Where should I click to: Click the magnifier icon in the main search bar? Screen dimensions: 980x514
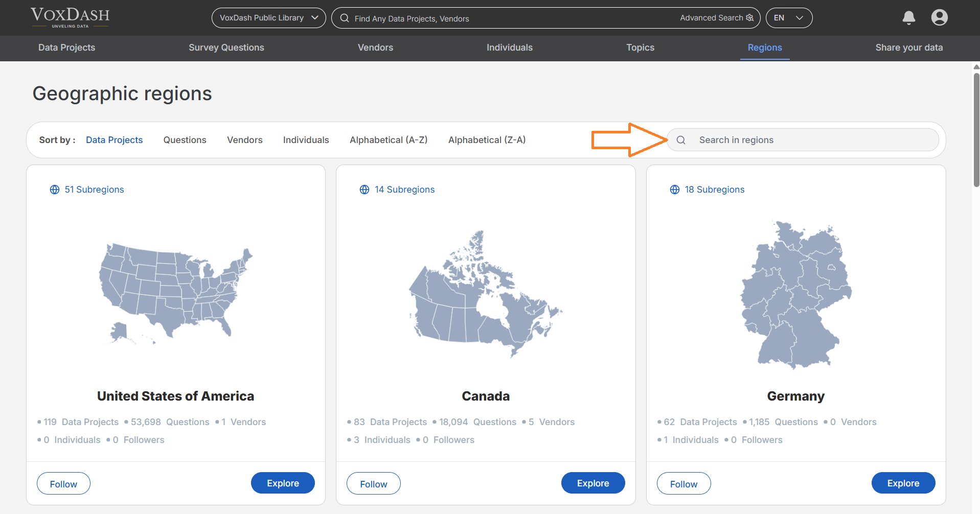tap(344, 18)
